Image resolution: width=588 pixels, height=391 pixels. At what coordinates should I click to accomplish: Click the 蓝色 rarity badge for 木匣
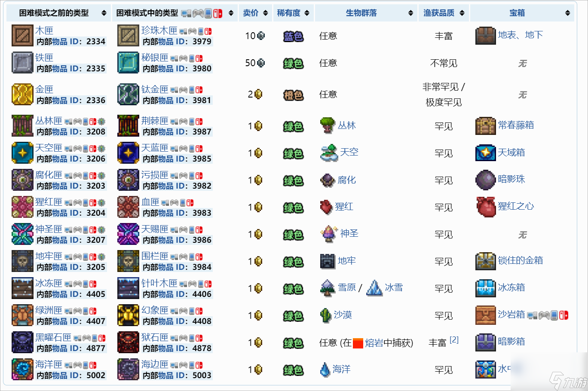[293, 37]
